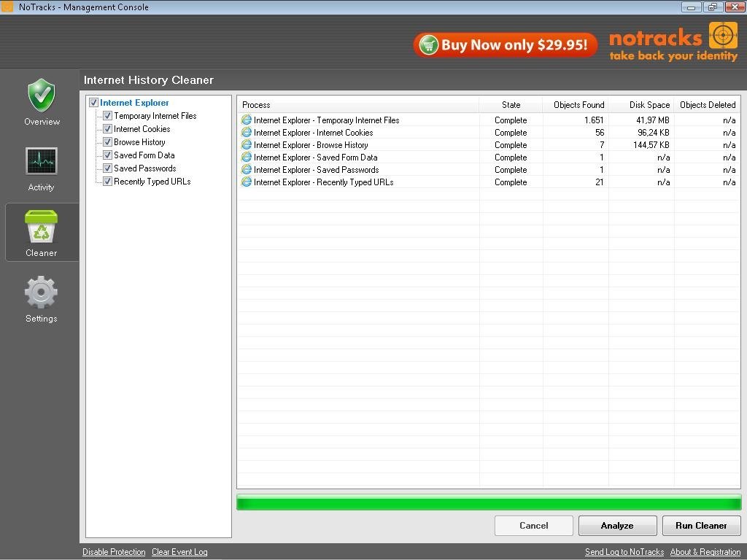Viewport: 747px width, 560px height.
Task: Click the Disable Protection link
Action: [114, 552]
